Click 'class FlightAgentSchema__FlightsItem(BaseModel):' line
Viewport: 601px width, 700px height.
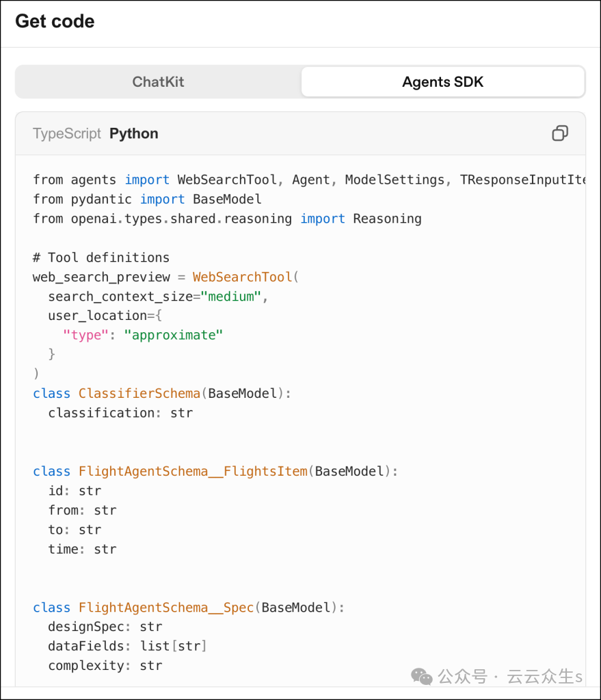coord(215,472)
